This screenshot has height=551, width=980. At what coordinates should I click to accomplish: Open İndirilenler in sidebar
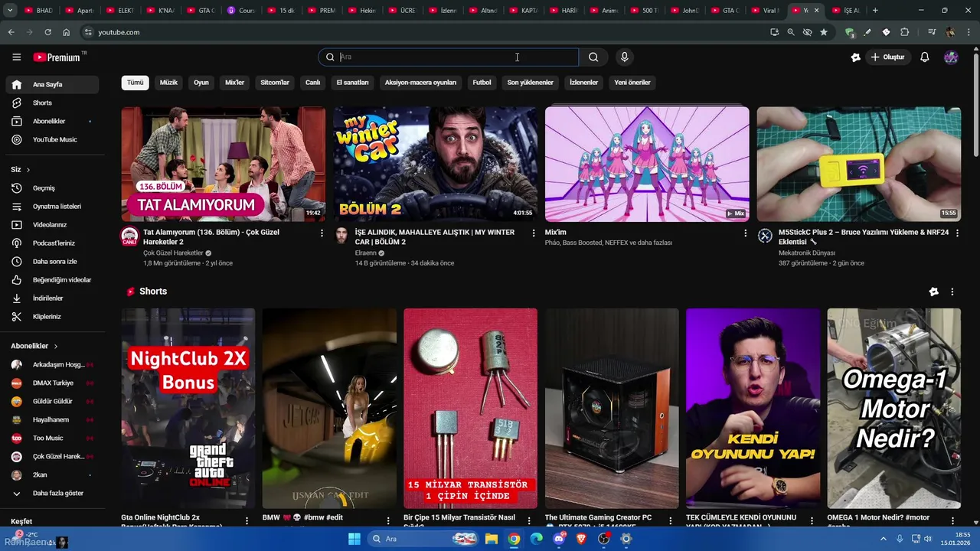point(52,298)
